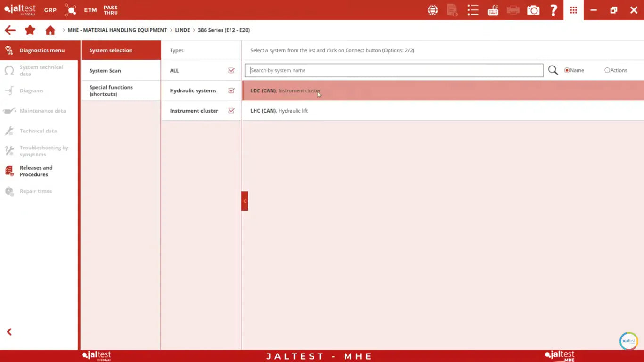Open the applications grid menu icon
The image size is (644, 362).
click(x=573, y=10)
